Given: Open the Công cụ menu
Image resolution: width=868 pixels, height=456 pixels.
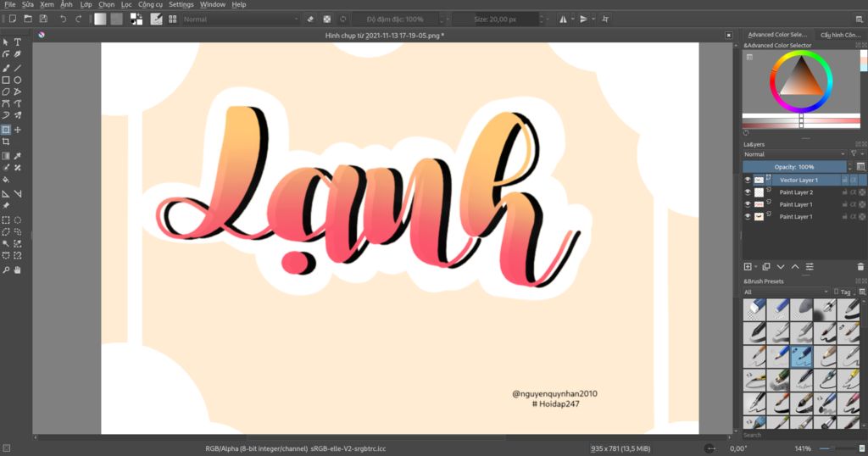Looking at the screenshot, I should pos(150,4).
